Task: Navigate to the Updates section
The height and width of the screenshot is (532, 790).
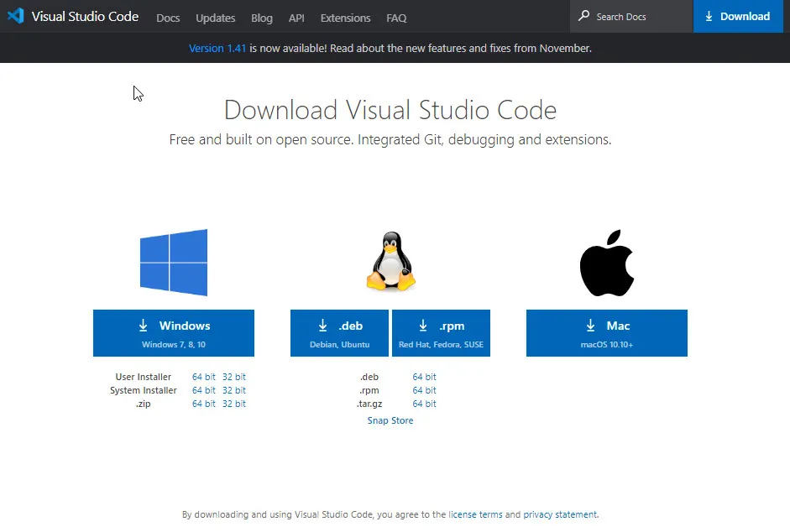Action: click(215, 18)
